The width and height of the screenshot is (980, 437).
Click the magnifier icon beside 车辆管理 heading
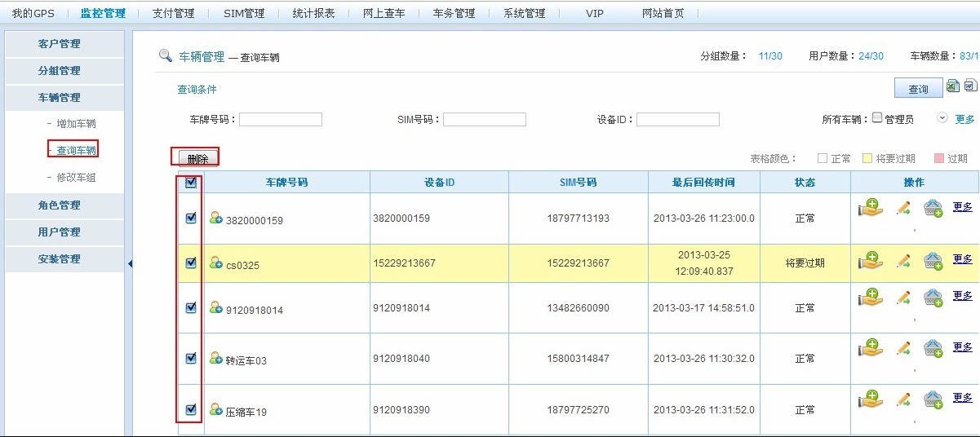[x=165, y=55]
